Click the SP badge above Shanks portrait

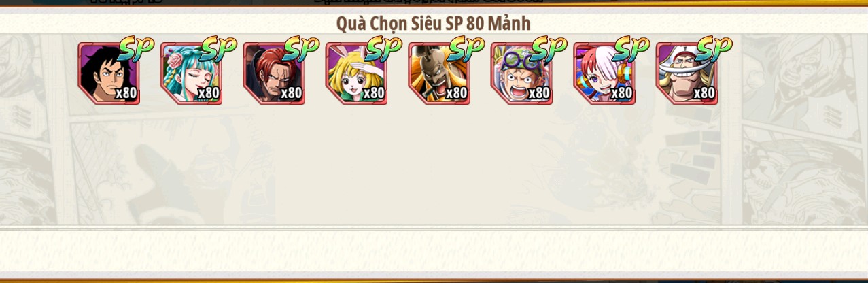(301, 49)
